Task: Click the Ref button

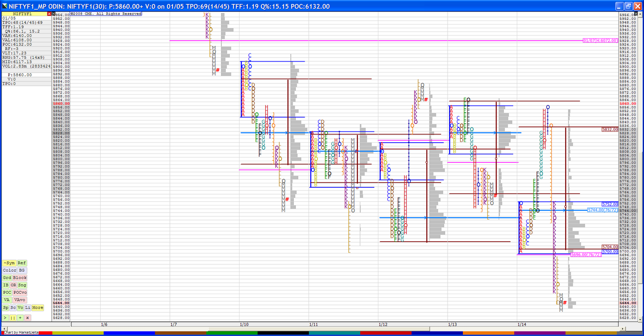Action: (22, 263)
